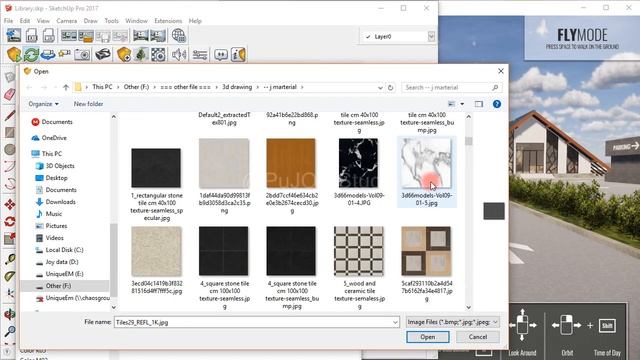
Task: Click the globe geo-location toolbar icon
Action: coord(178,36)
